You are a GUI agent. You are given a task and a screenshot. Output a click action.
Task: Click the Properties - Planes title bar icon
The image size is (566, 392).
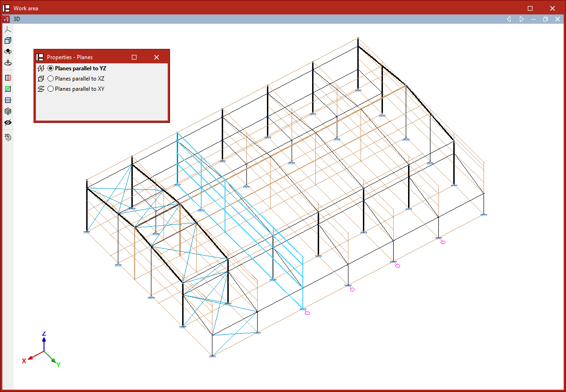(40, 57)
